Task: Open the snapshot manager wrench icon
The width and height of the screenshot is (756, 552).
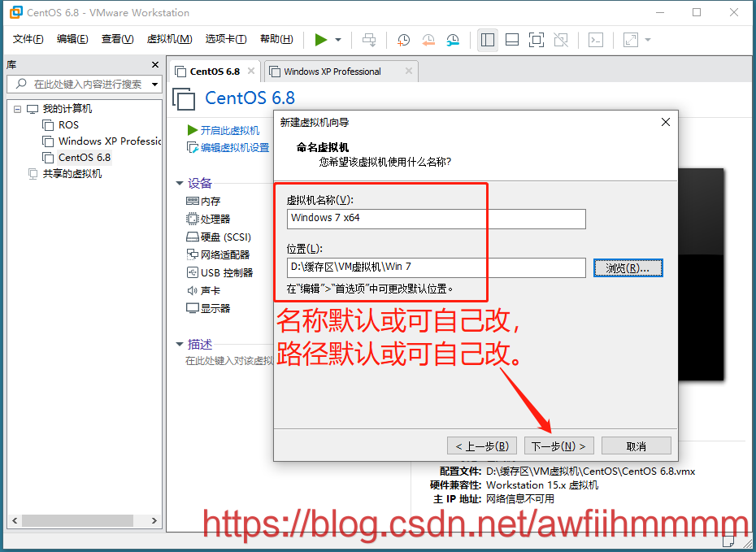Action: [453, 40]
